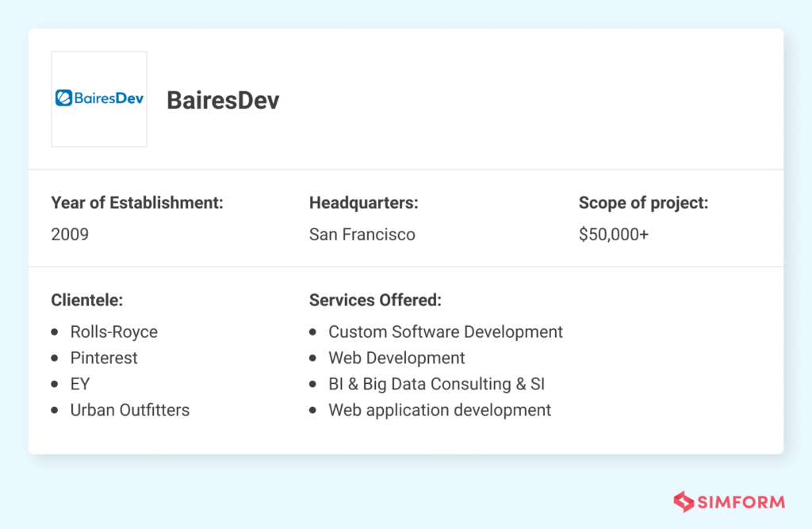Click the bullet next to Pinterest

55,358
